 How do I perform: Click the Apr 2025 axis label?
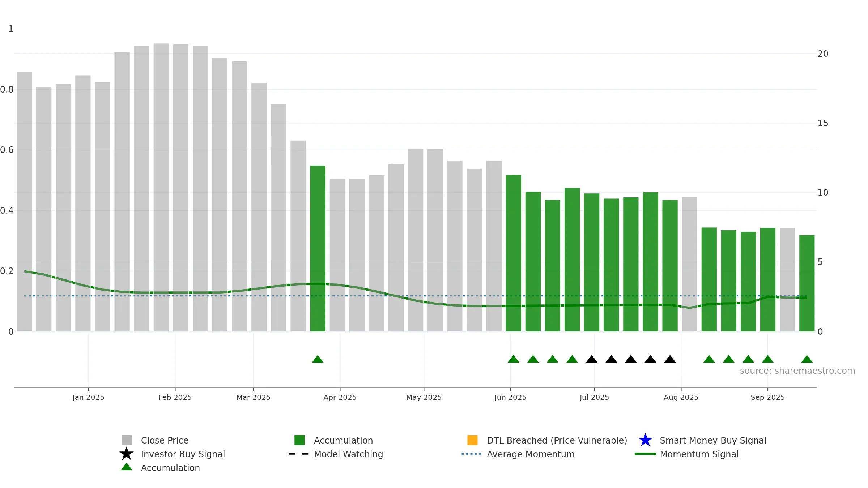coord(340,397)
